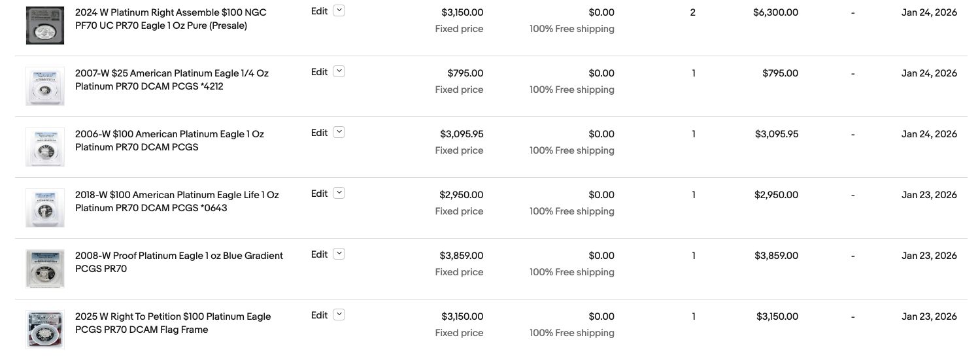Open thumbnail of 2024 W Platinum Right Assemble coin
The height and width of the screenshot is (359, 980).
click(x=45, y=26)
